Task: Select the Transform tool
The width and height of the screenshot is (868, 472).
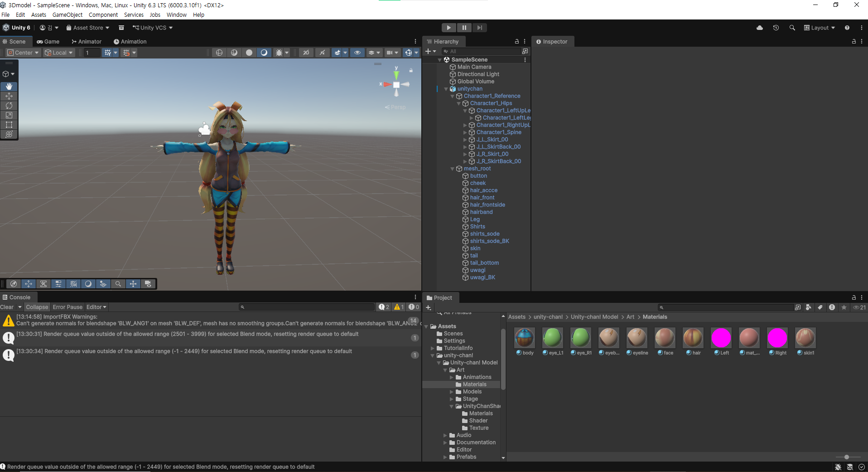Action: click(9, 134)
